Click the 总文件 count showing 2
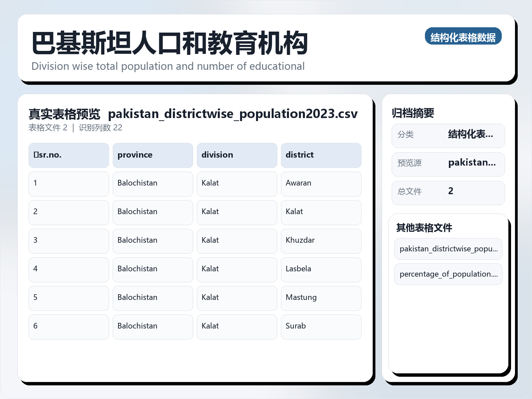This screenshot has width=532, height=399. click(x=448, y=192)
